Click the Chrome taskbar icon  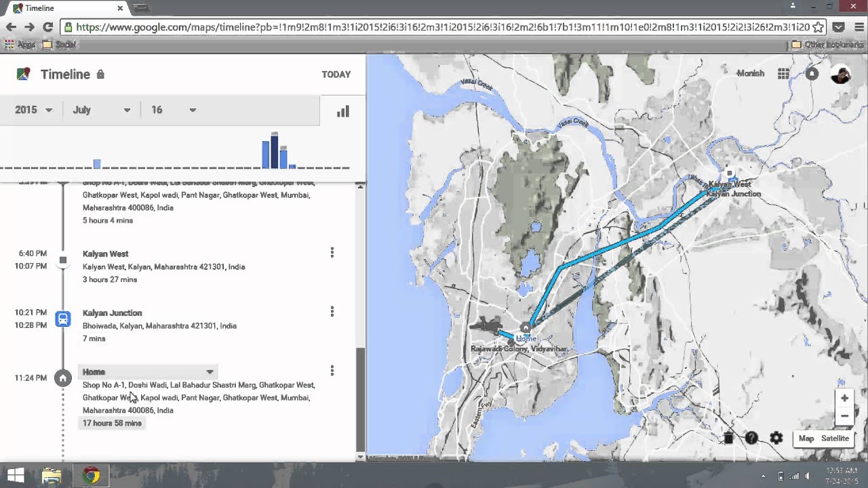pos(91,476)
